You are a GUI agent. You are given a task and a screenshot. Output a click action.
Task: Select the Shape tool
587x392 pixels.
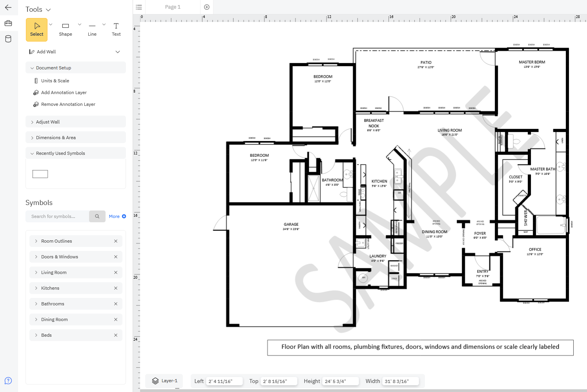point(66,29)
